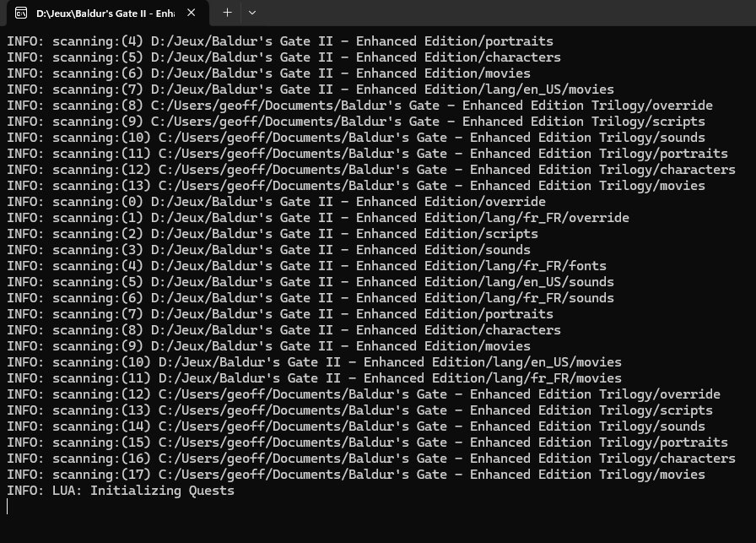
Task: Select the Baldur's Gate II terminal tab
Action: point(108,13)
